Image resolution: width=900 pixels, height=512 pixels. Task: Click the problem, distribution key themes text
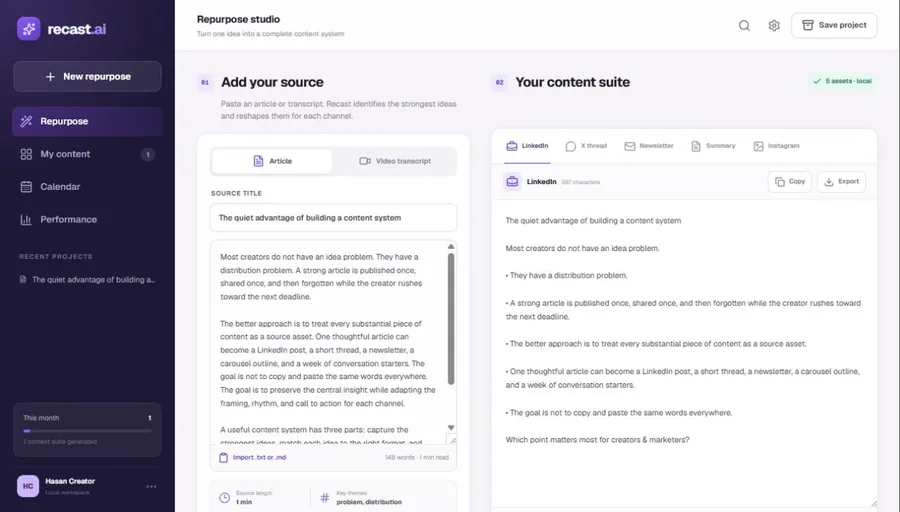coord(369,502)
